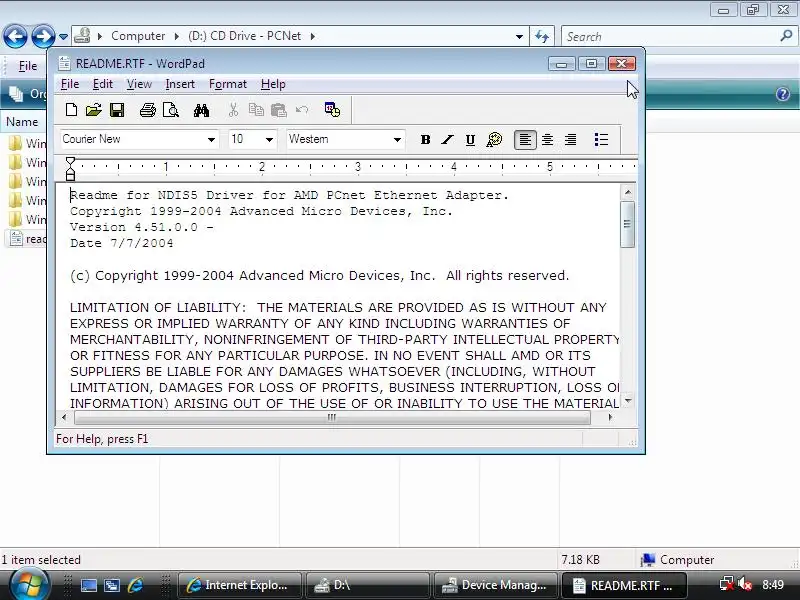Click Computer in the Explorer address path
This screenshot has height=600, width=800.
pos(138,36)
